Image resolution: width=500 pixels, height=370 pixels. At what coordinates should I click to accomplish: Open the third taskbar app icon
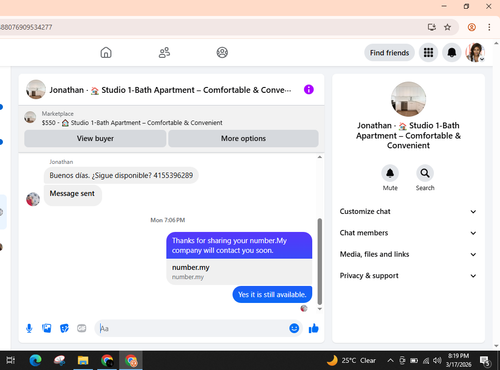coord(59,360)
